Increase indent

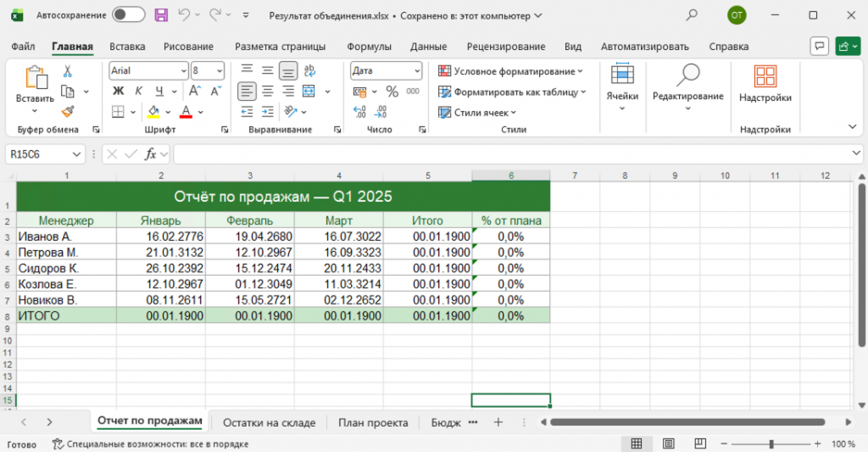coord(267,112)
